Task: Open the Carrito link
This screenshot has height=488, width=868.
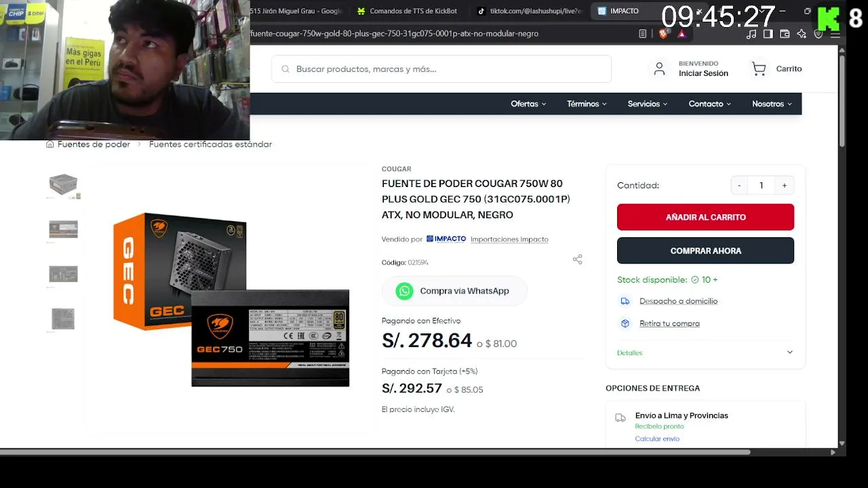Action: point(789,68)
